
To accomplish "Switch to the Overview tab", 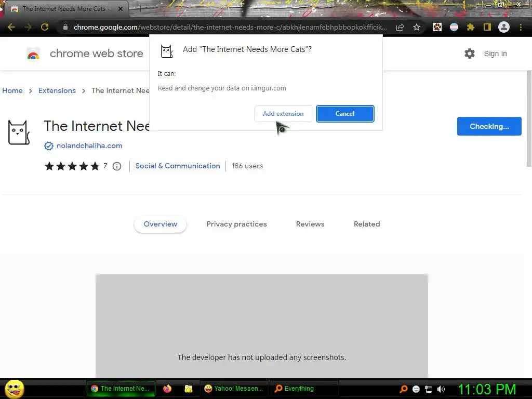I will click(x=160, y=224).
